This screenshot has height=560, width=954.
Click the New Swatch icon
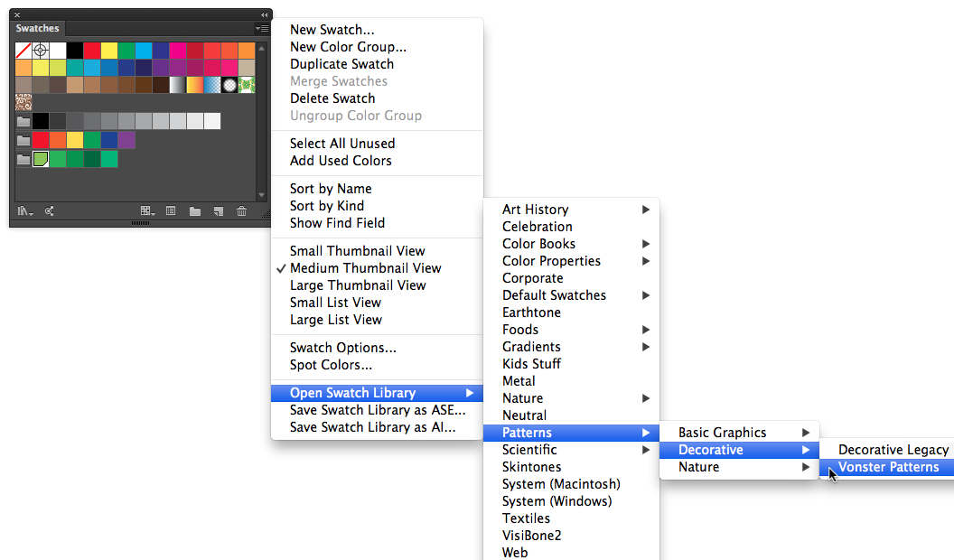pos(217,210)
